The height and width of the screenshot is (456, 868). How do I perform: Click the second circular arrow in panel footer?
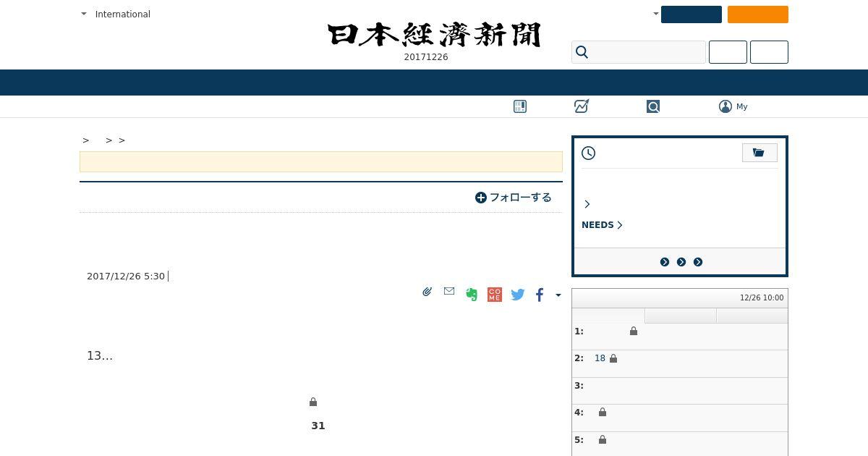681,262
